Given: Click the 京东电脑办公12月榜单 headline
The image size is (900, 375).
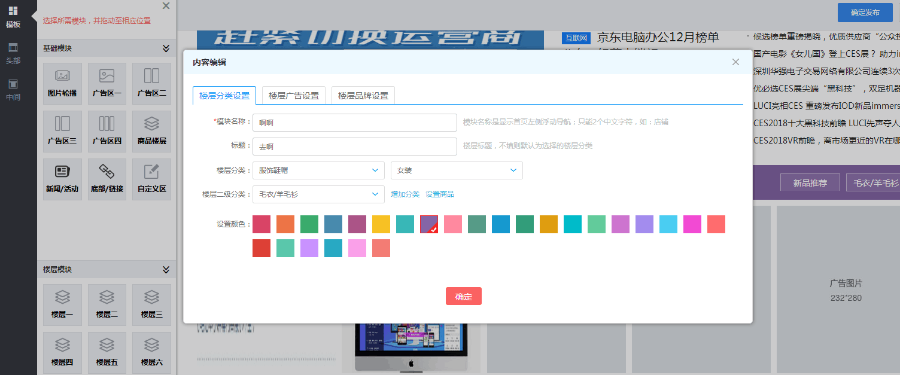Looking at the screenshot, I should point(658,38).
